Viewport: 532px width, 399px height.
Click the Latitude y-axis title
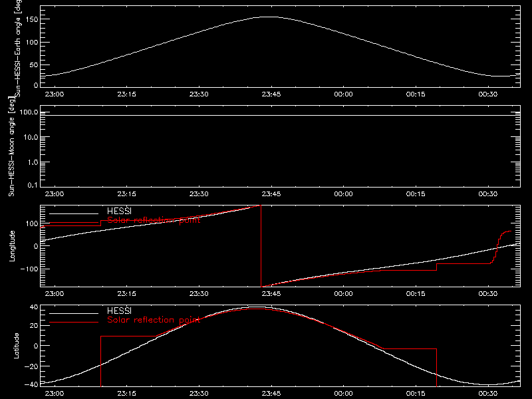click(x=16, y=346)
